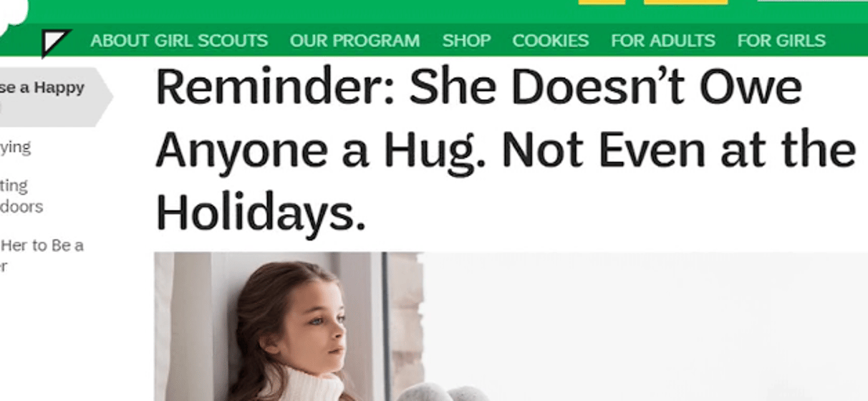Go to the Shop section
The height and width of the screenshot is (401, 868).
pyautogui.click(x=466, y=41)
